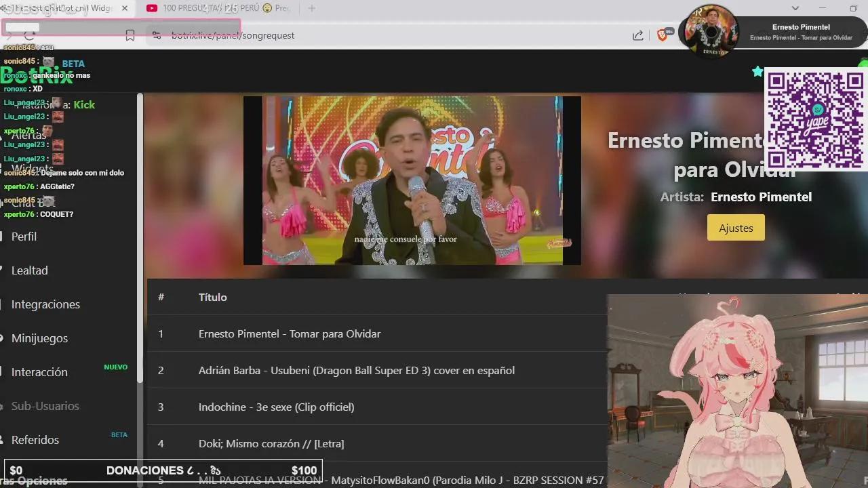Click the sidebar vertical scrollbar
The width and height of the screenshot is (868, 488).
pyautogui.click(x=140, y=237)
